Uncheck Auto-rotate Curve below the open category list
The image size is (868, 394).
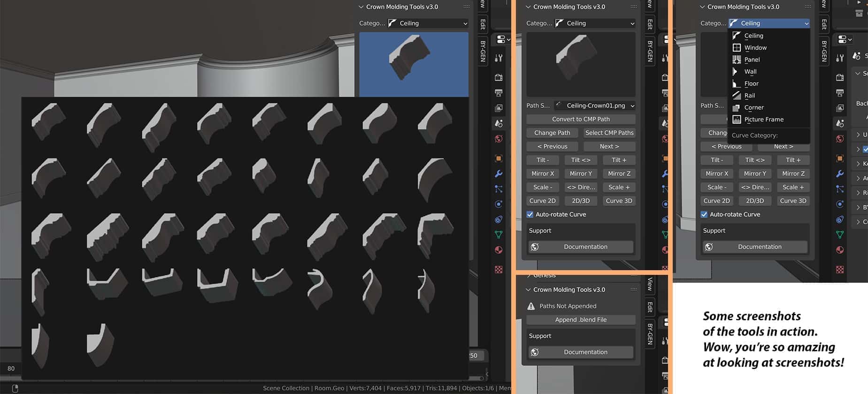(x=704, y=214)
